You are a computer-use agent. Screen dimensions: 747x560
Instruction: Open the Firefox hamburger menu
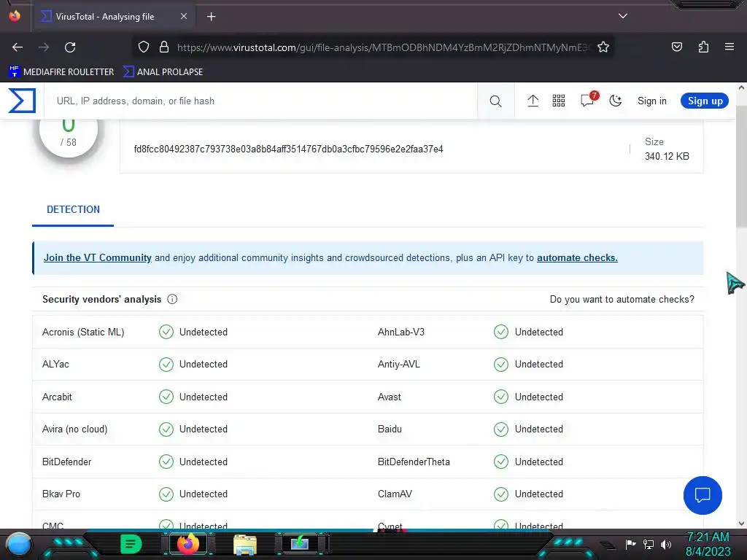729,47
